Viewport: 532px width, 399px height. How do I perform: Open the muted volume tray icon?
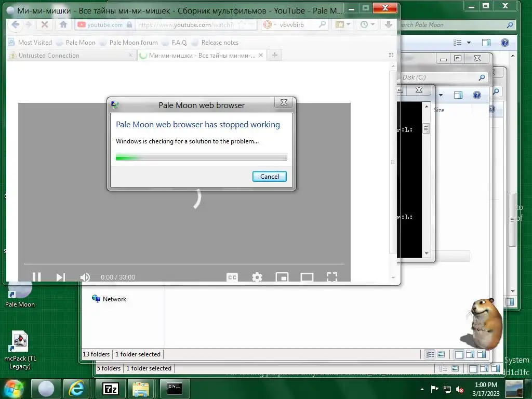click(460, 389)
